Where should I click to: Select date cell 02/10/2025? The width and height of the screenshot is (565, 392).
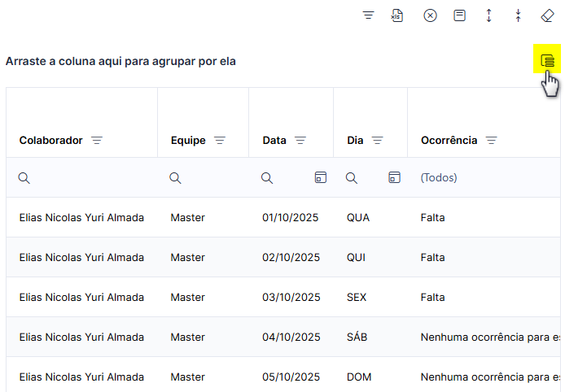pos(291,257)
